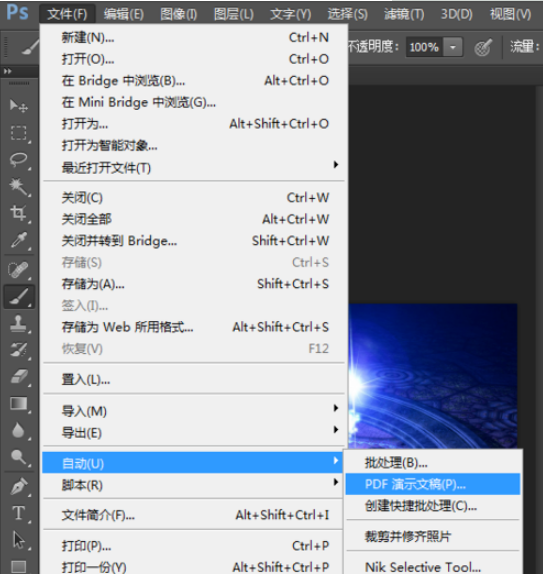This screenshot has width=543, height=574.
Task: Select the Horizontal Type tool
Action: click(18, 513)
